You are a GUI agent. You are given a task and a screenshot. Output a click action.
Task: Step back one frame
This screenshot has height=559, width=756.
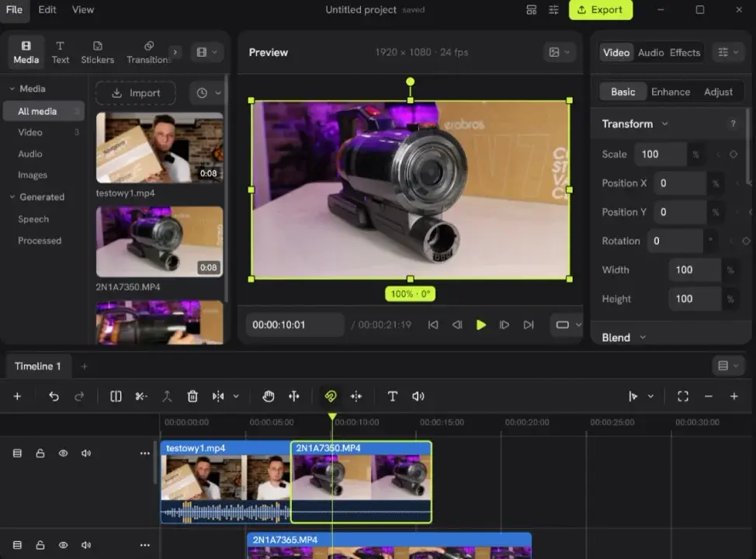[457, 325]
